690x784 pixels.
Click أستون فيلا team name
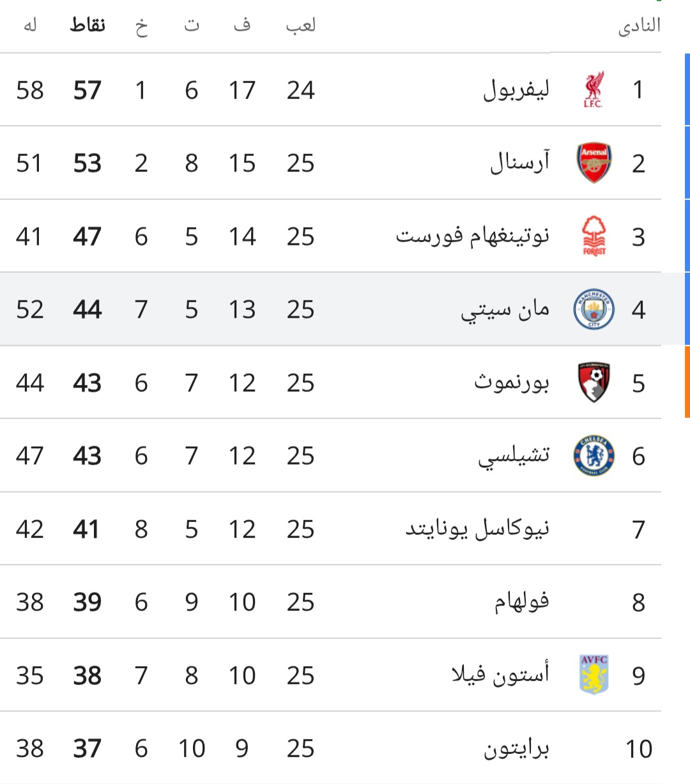[500, 675]
